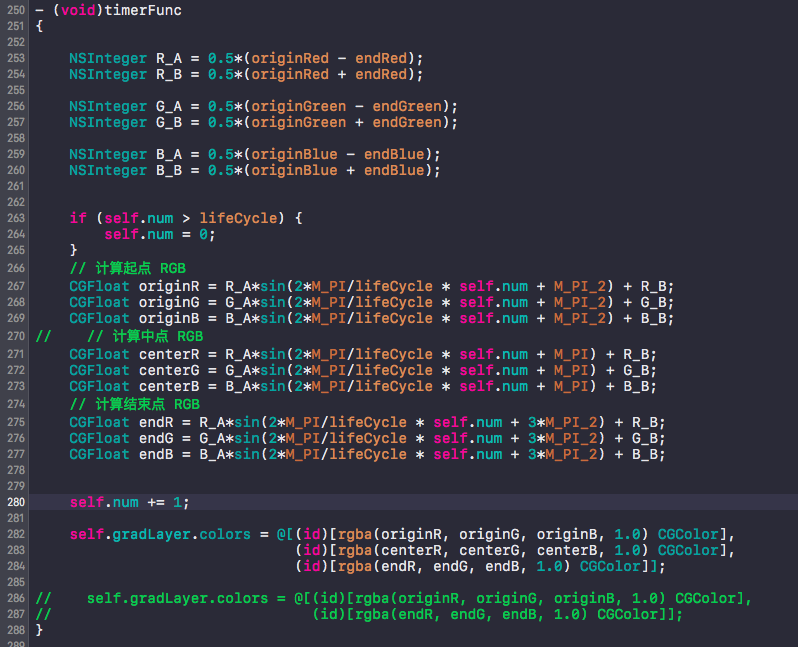
Task: Click first CGColor on line 282
Action: (688, 535)
